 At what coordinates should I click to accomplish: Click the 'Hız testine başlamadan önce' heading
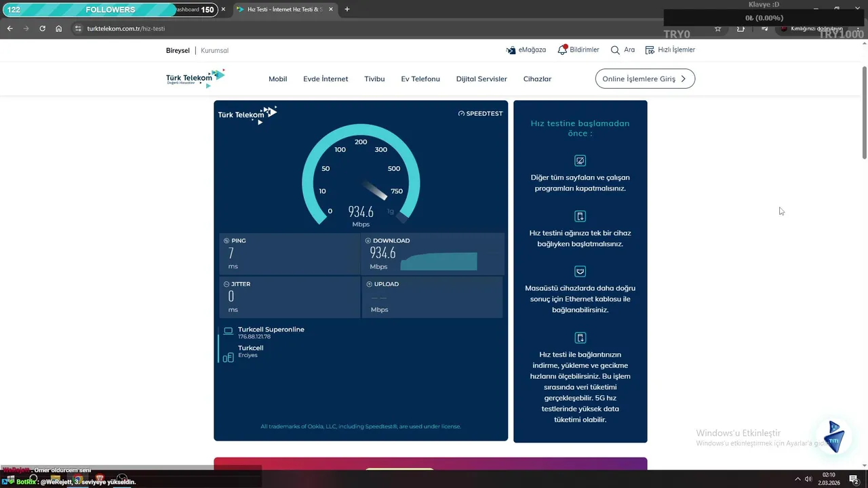(580, 128)
